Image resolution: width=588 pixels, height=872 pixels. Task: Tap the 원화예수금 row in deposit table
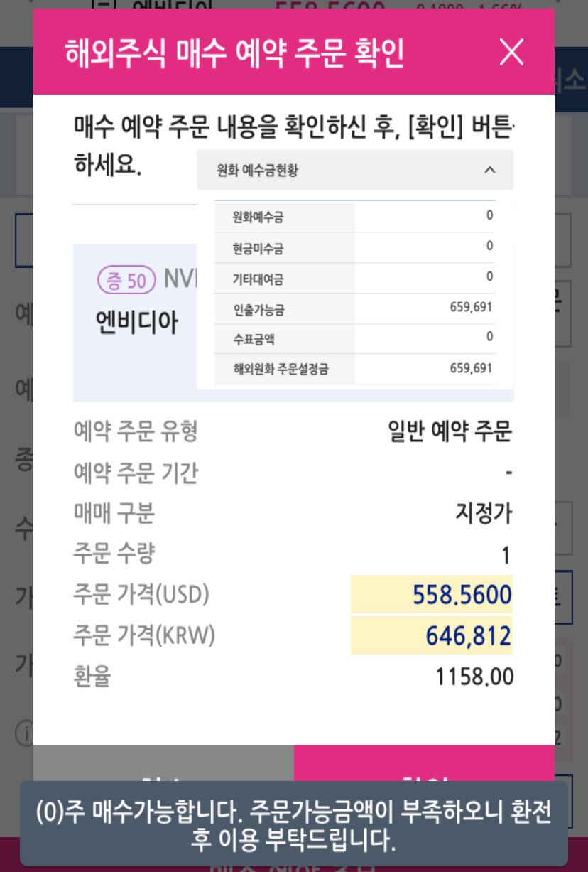click(355, 217)
